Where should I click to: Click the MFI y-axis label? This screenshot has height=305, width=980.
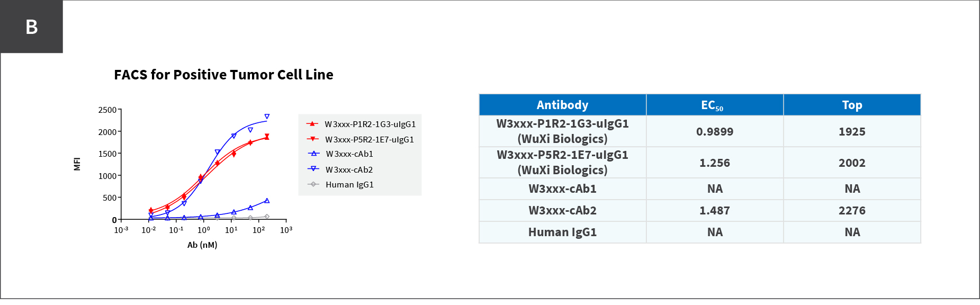pyautogui.click(x=77, y=164)
